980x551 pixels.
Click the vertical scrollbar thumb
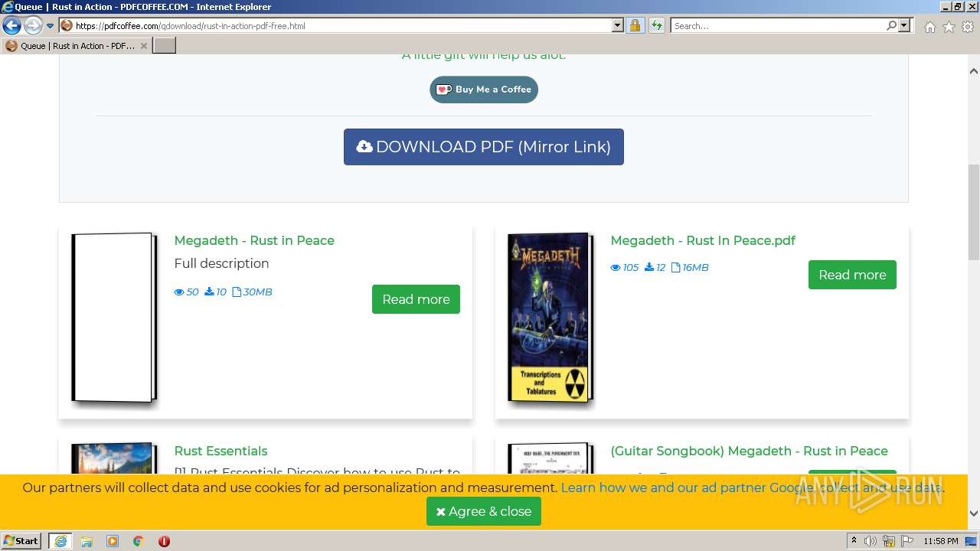[x=974, y=213]
